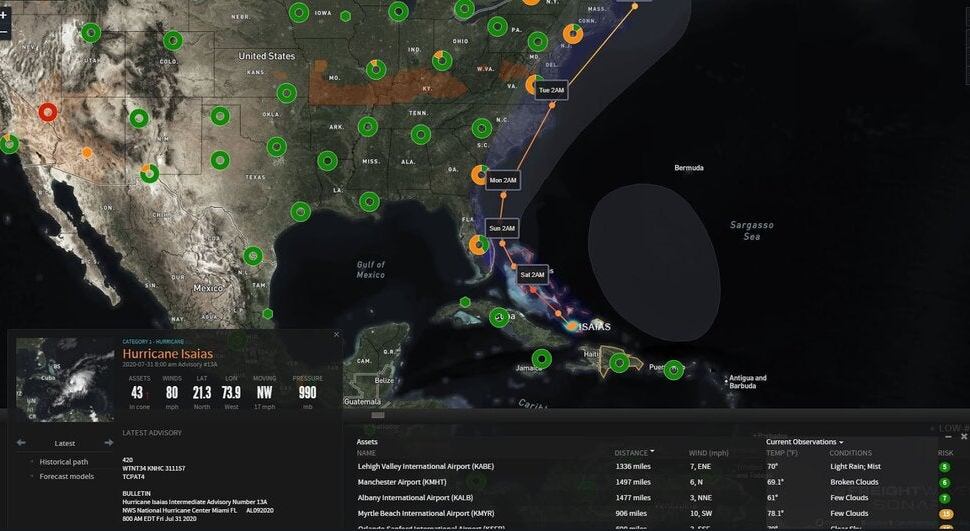Select the asset marker in Utah
This screenshot has height=531, width=970.
91,33
